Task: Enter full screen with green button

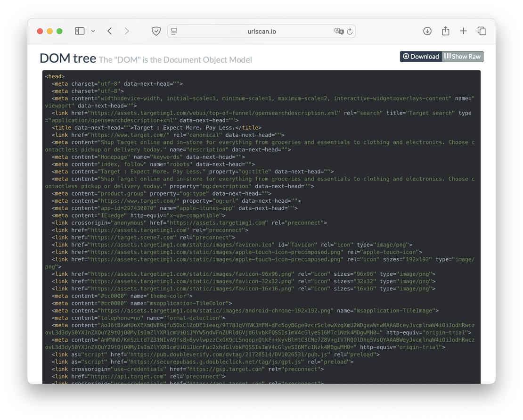Action: tap(59, 31)
